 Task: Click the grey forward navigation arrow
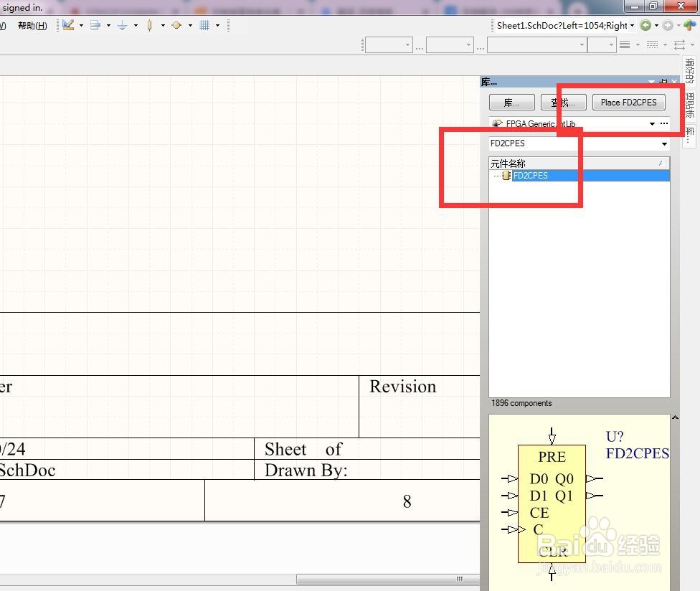point(668,25)
